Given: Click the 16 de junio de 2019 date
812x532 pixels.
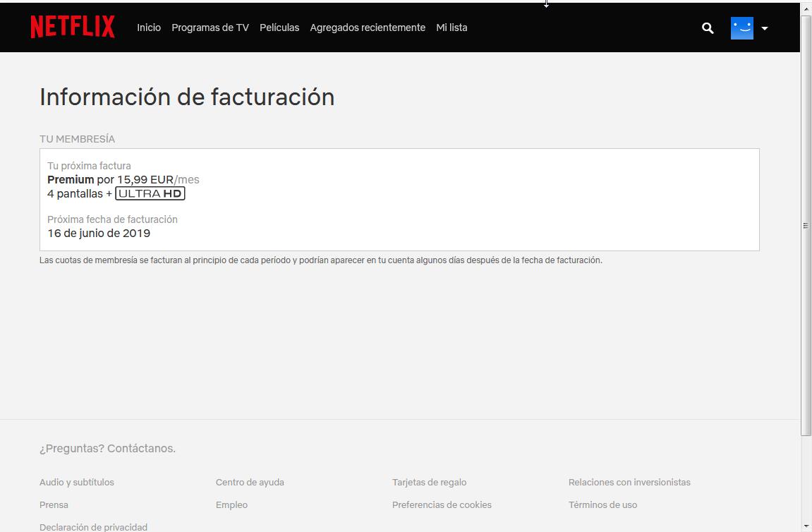Looking at the screenshot, I should pyautogui.click(x=99, y=233).
